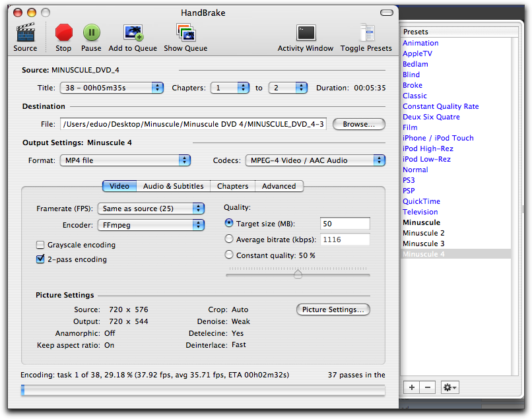Select the Classic preset
532x419 pixels.
tap(455, 96)
